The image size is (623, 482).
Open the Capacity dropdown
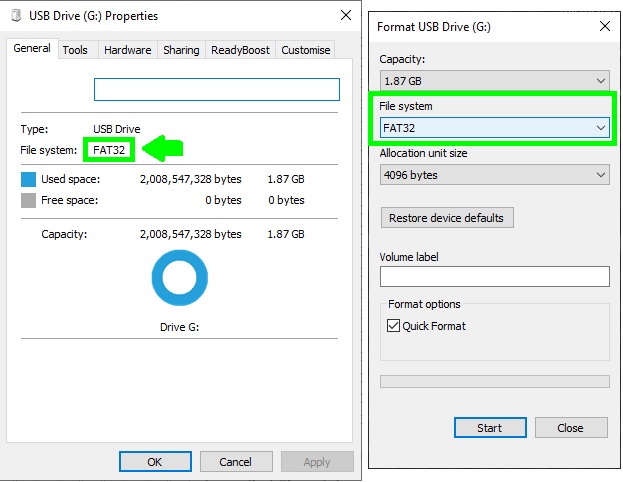[x=495, y=80]
